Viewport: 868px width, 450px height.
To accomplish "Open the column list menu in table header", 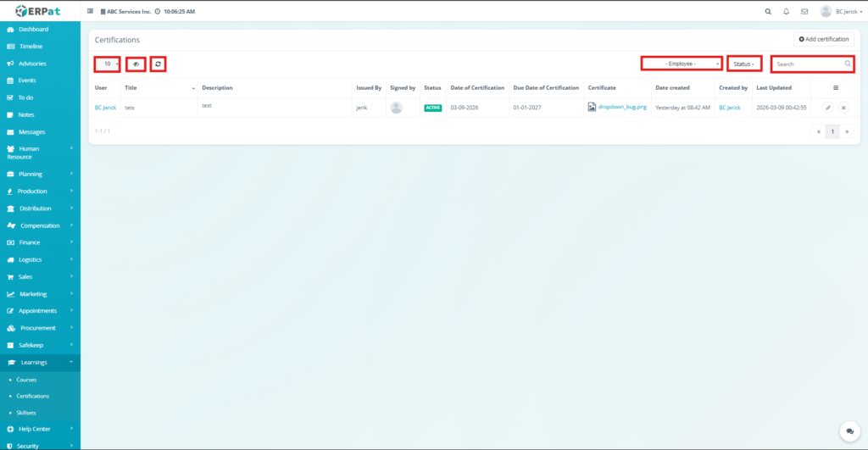I will (x=836, y=87).
